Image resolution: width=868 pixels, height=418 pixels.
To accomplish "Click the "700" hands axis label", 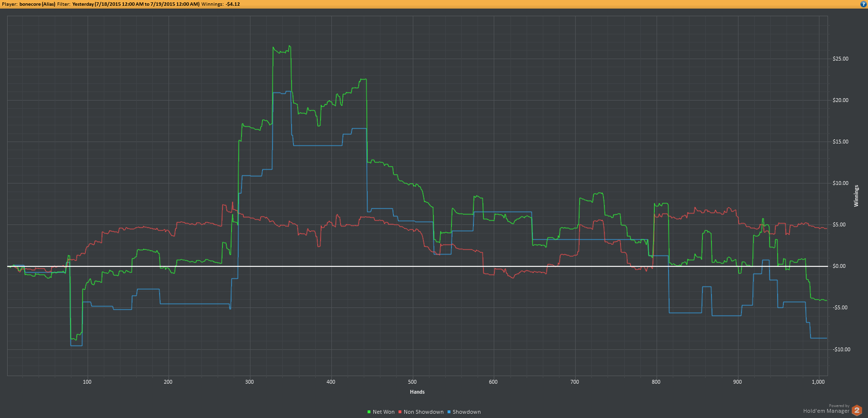I will [x=575, y=382].
